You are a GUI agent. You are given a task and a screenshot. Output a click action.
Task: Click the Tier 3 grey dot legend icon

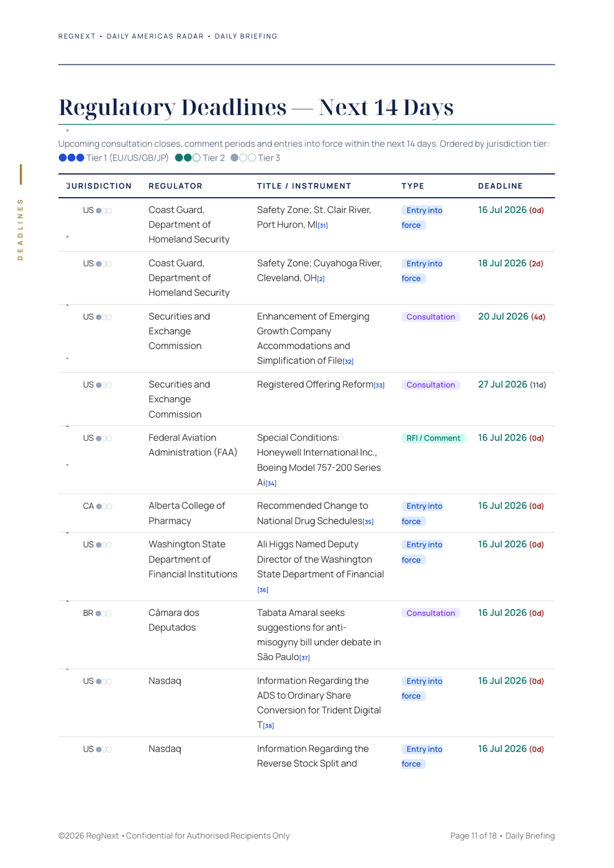pos(243,158)
